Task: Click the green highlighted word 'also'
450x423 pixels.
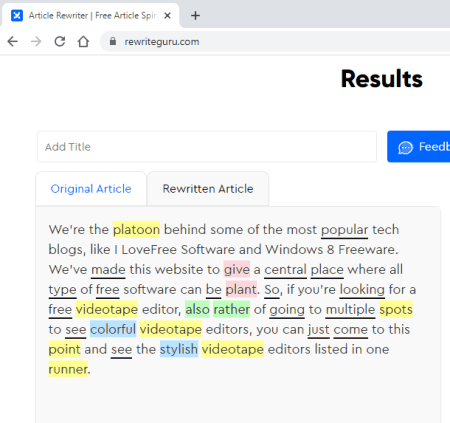Action: tap(197, 310)
